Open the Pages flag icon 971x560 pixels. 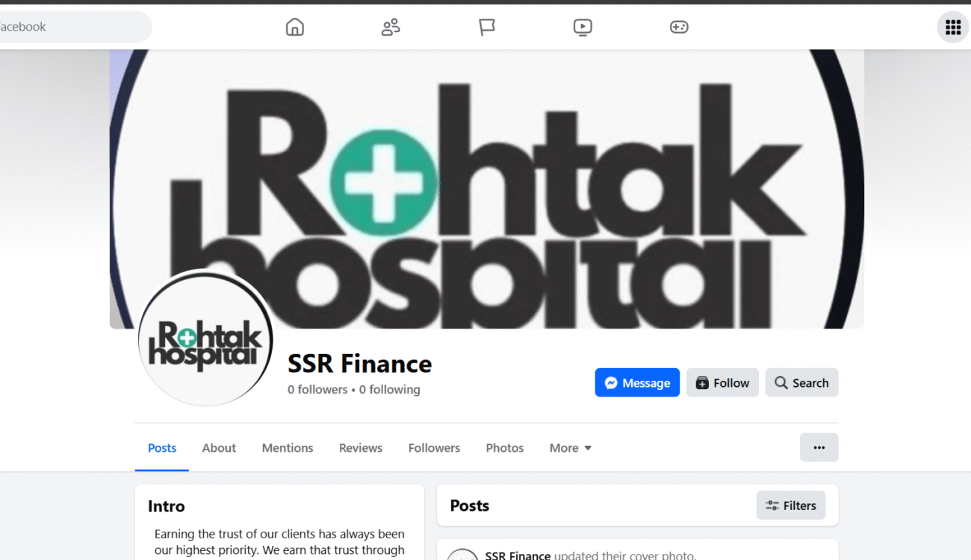487,27
